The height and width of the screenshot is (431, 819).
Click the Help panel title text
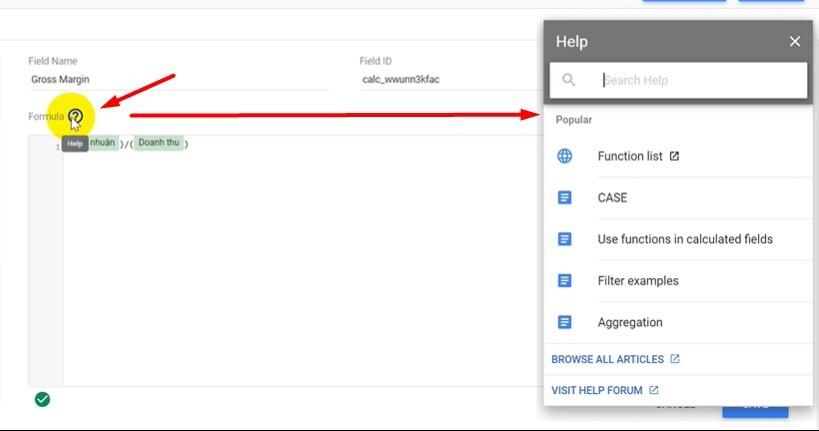tap(571, 41)
